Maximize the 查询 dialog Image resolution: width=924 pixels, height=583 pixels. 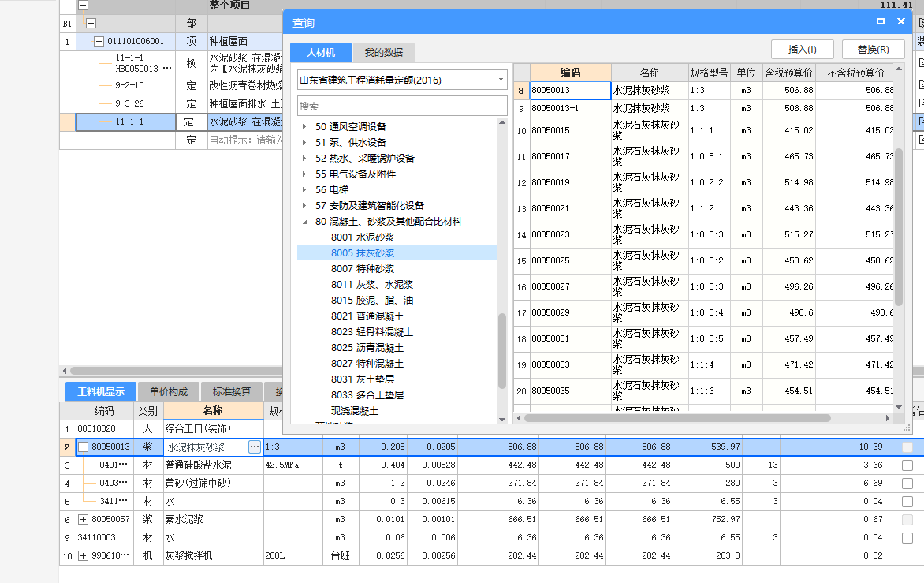(881, 21)
